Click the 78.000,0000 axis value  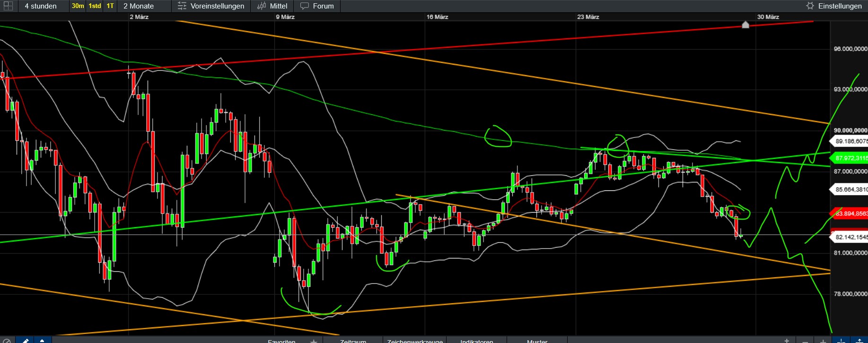point(850,294)
